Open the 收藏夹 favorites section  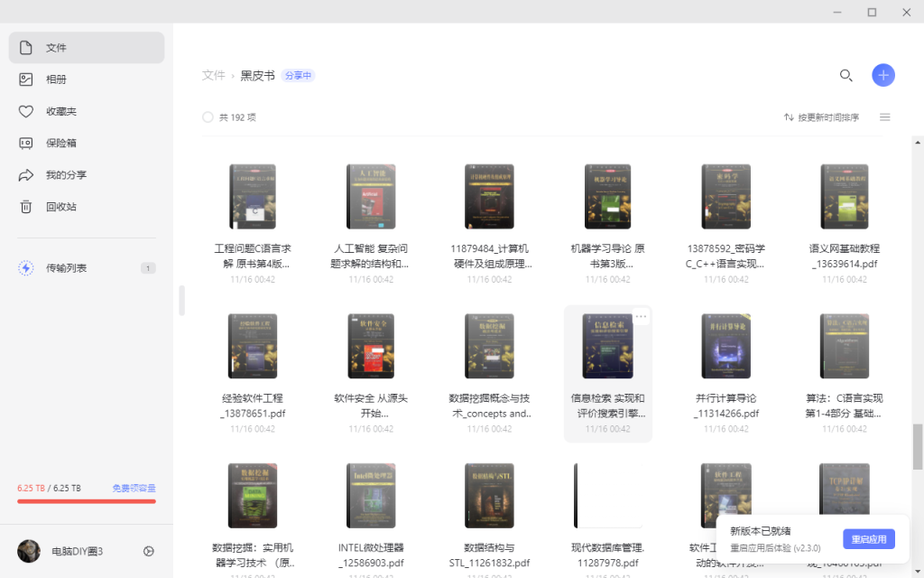86,111
